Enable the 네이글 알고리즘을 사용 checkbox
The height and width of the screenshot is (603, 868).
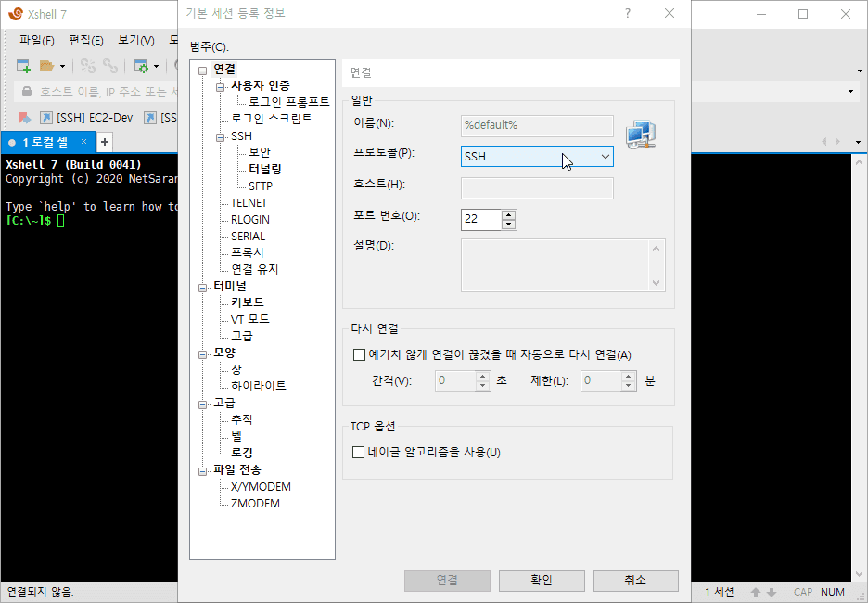(x=359, y=453)
